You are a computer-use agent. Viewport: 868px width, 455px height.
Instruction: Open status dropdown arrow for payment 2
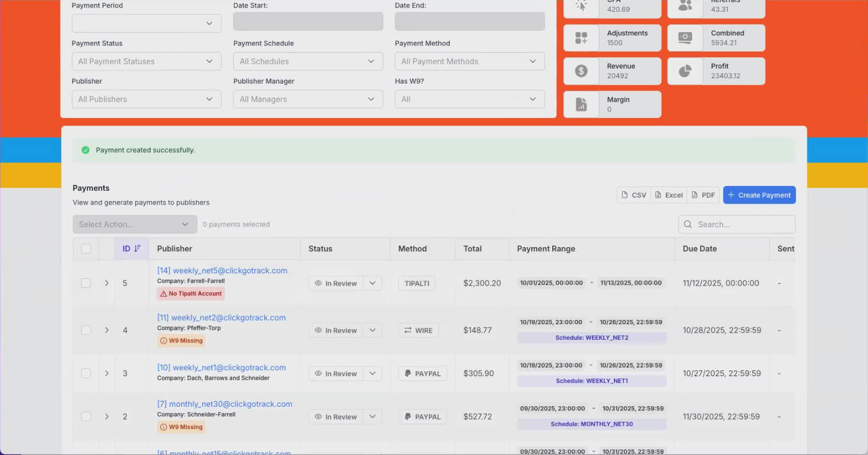373,417
